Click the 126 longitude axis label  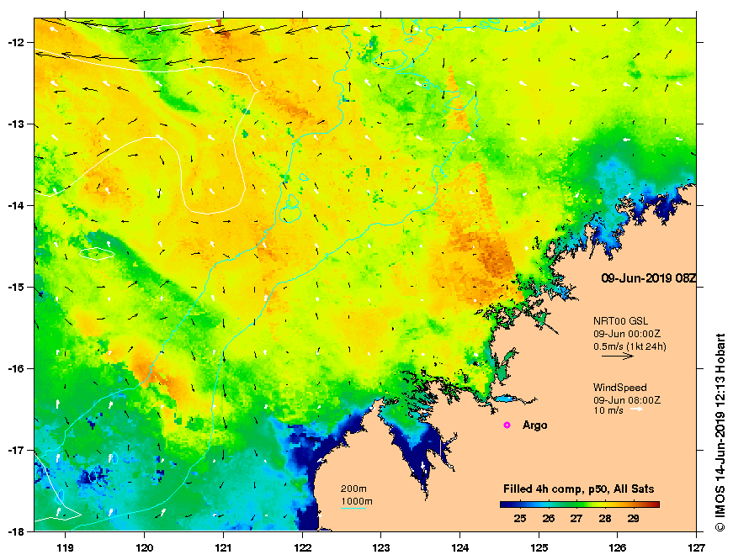click(x=618, y=548)
